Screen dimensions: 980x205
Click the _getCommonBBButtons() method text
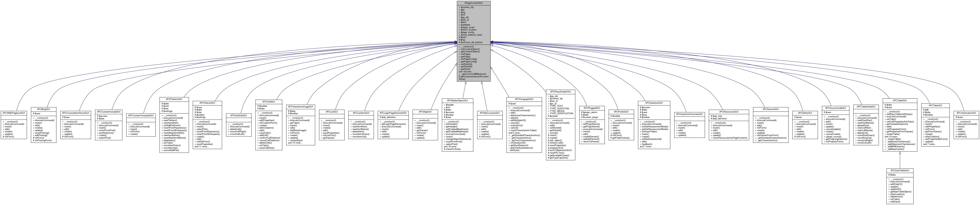coord(473,74)
